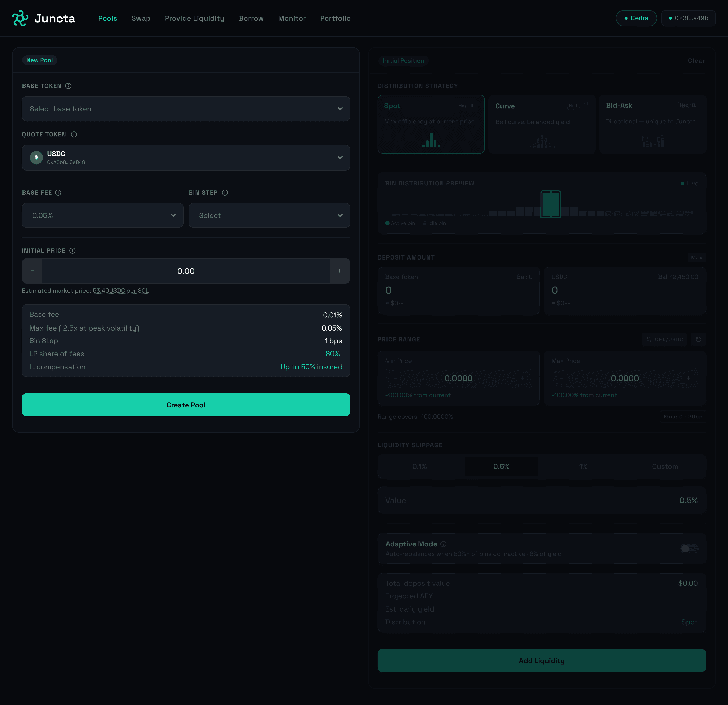Screen dimensions: 728x705
Task: Open the Cedra network selector
Action: coord(636,18)
